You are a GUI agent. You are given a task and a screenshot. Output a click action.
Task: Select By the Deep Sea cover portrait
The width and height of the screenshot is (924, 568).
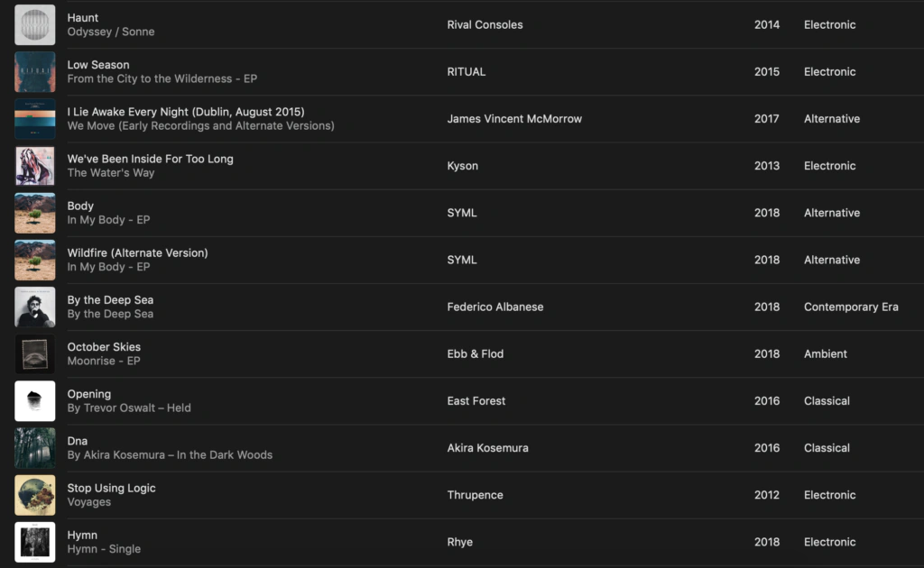(x=35, y=307)
